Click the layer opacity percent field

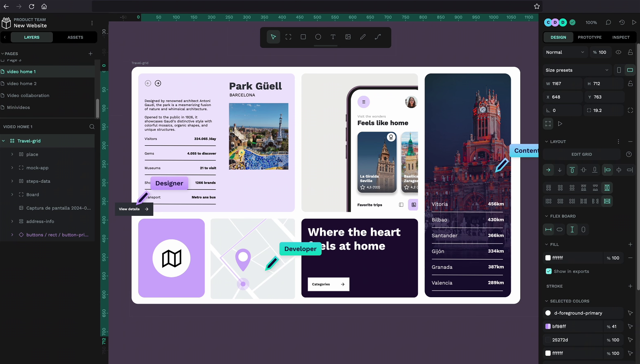[x=600, y=52]
